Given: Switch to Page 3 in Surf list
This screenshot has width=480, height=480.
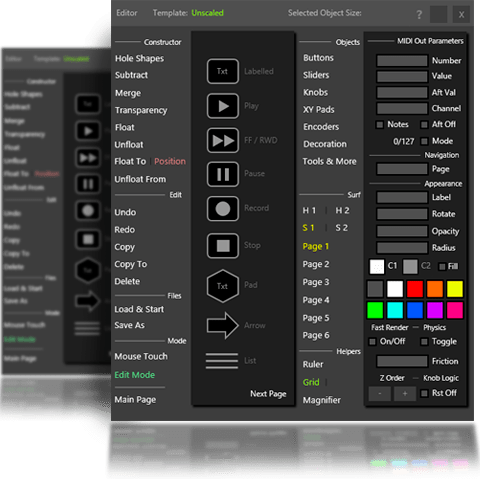Looking at the screenshot, I should coord(316,282).
